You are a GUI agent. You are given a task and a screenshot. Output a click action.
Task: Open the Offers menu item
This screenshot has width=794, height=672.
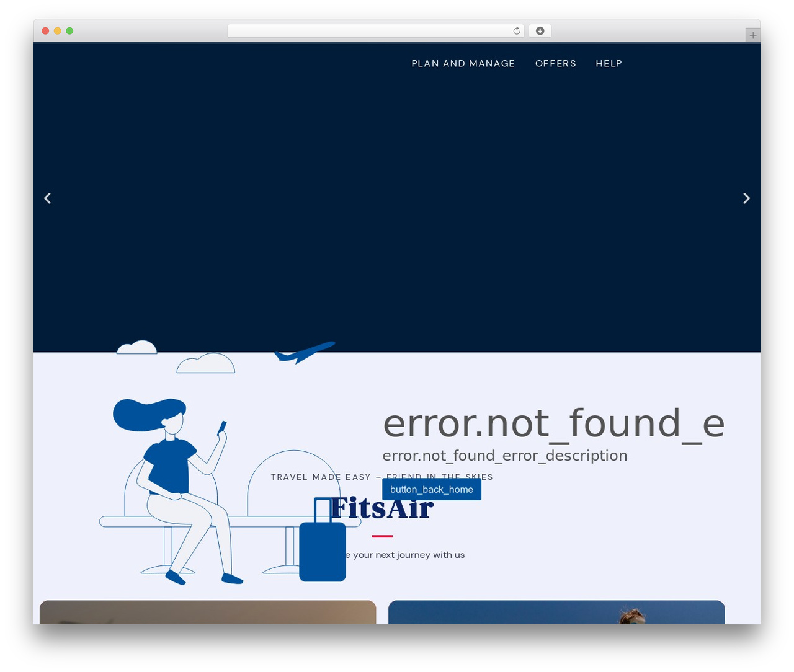(556, 63)
